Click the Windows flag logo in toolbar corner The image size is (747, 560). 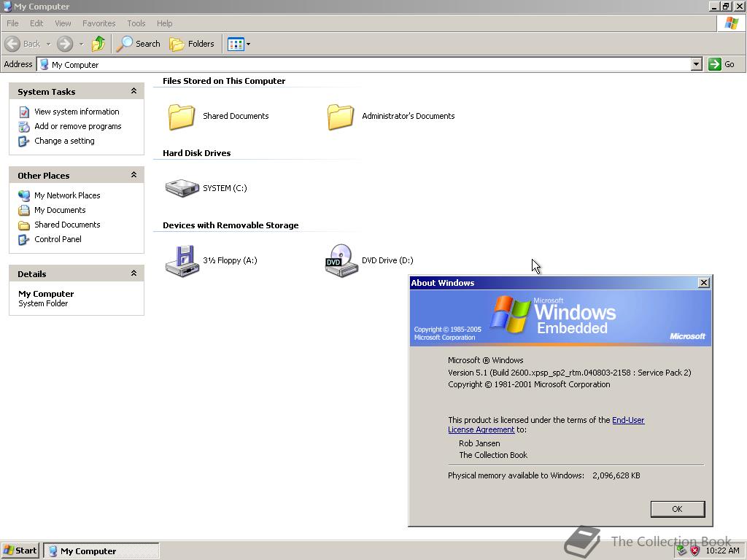(x=731, y=23)
